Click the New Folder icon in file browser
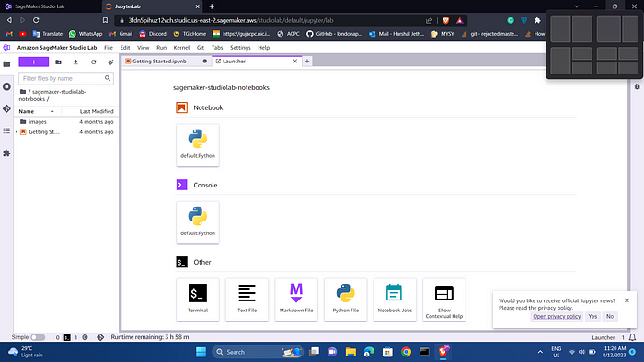Screen dimensions: 644x362 [58, 62]
